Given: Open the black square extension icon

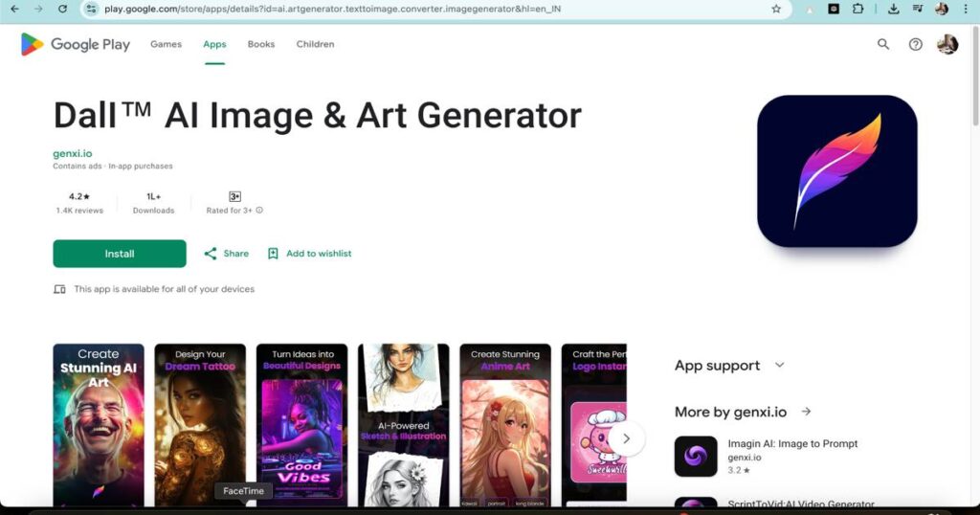Looking at the screenshot, I should [x=834, y=9].
